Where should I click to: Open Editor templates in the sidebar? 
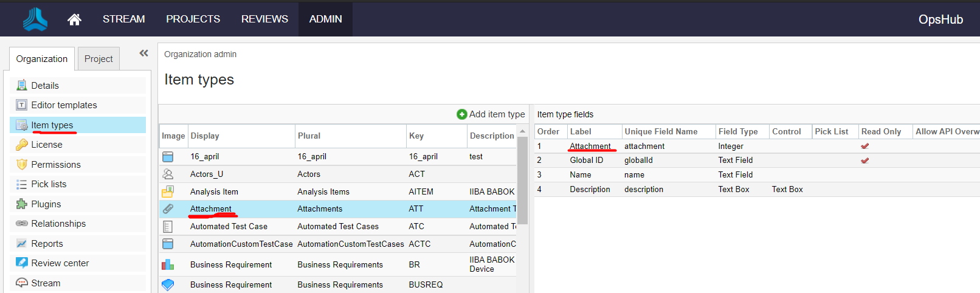click(x=64, y=105)
